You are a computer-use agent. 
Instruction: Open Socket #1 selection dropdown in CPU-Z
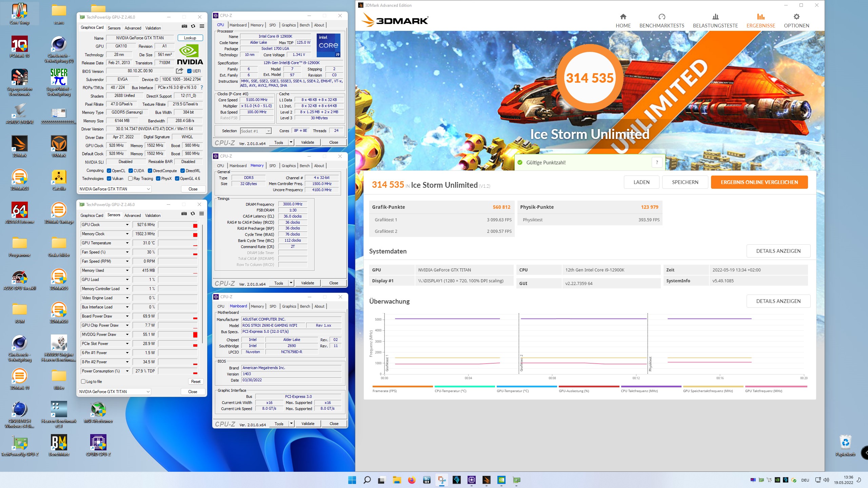tap(256, 131)
